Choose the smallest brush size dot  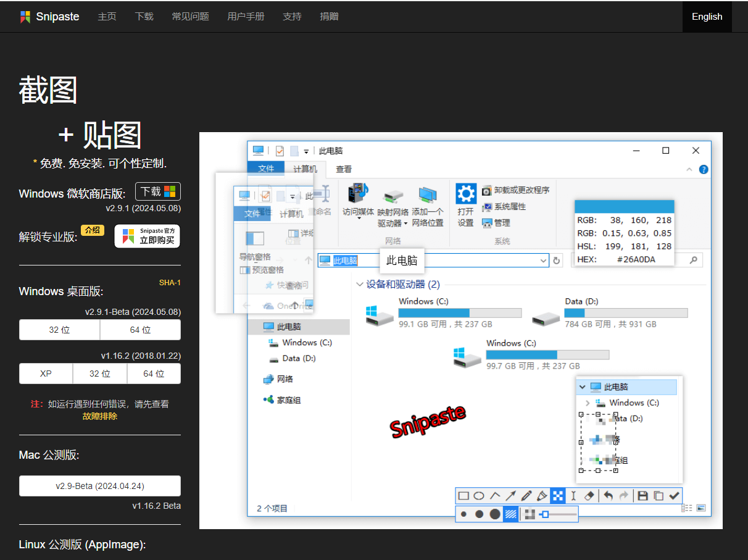coord(463,514)
